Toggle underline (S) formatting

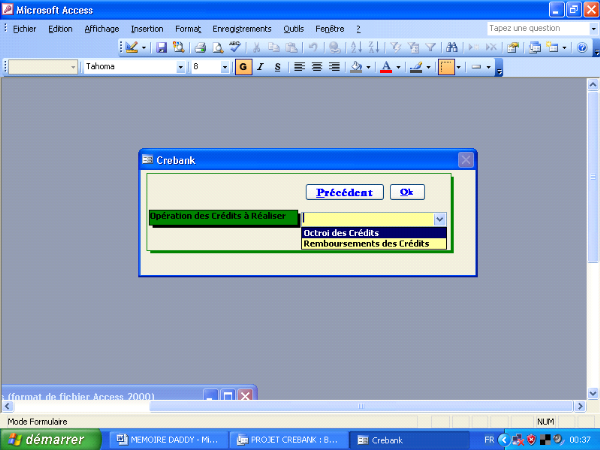[277, 67]
